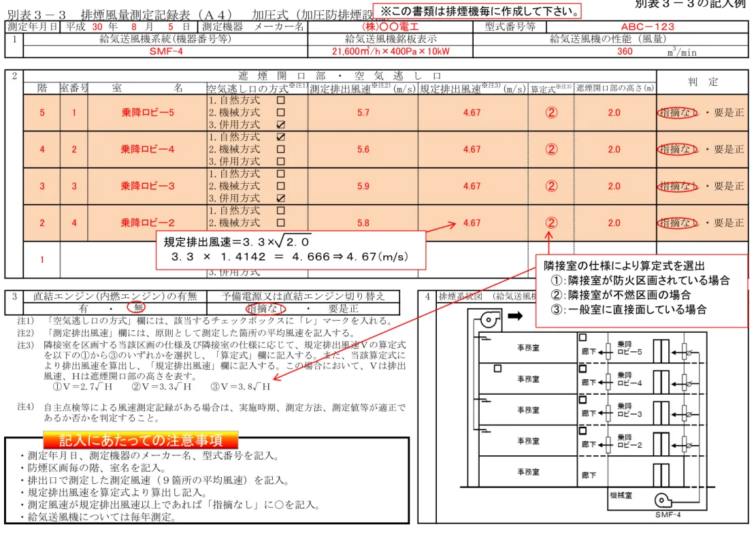The image size is (756, 533).
Task: Click measured wind speed 5.8
Action: click(x=363, y=223)
